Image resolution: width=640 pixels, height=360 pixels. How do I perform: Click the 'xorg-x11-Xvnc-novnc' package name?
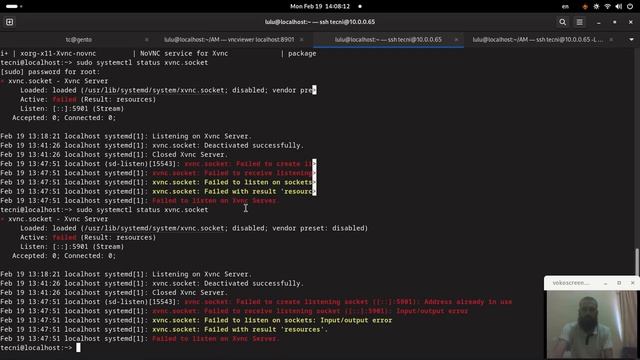point(58,53)
